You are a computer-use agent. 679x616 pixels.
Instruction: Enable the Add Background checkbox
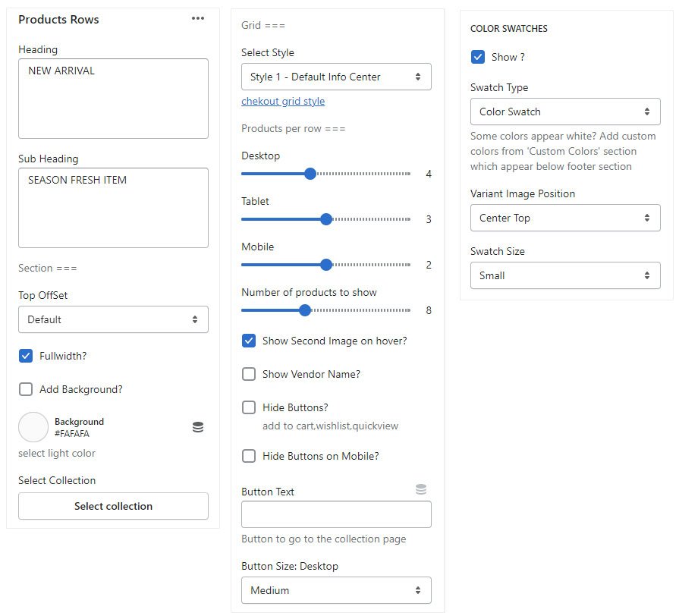coord(26,389)
